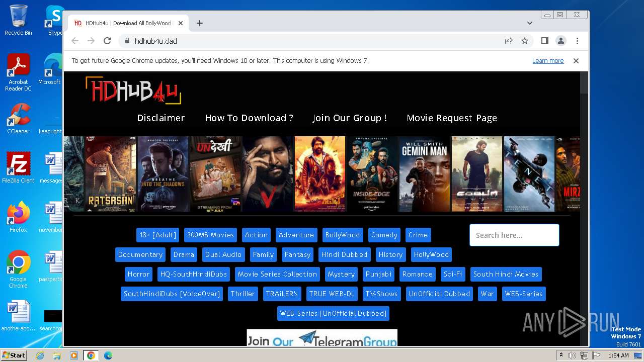Viewport: 644px width, 362px height.
Task: Select the 18+ [Adult] category tag
Action: (158, 235)
